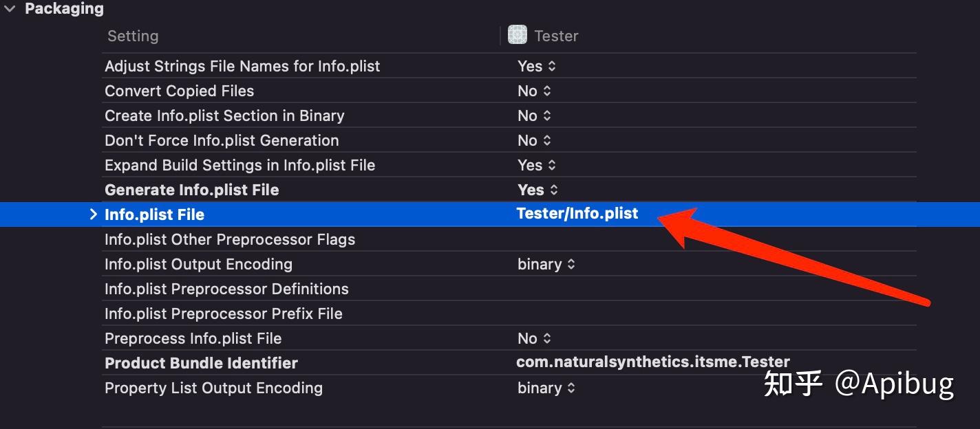The height and width of the screenshot is (429, 980).
Task: Collapse the Packaging section chevron
Action: pyautogui.click(x=10, y=9)
